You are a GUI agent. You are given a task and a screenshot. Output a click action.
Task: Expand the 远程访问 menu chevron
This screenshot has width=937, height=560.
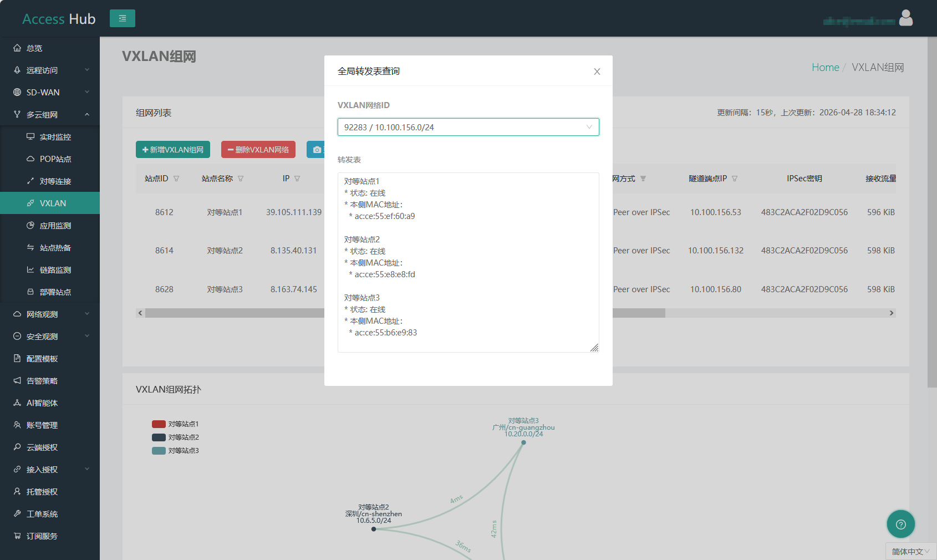click(x=87, y=70)
